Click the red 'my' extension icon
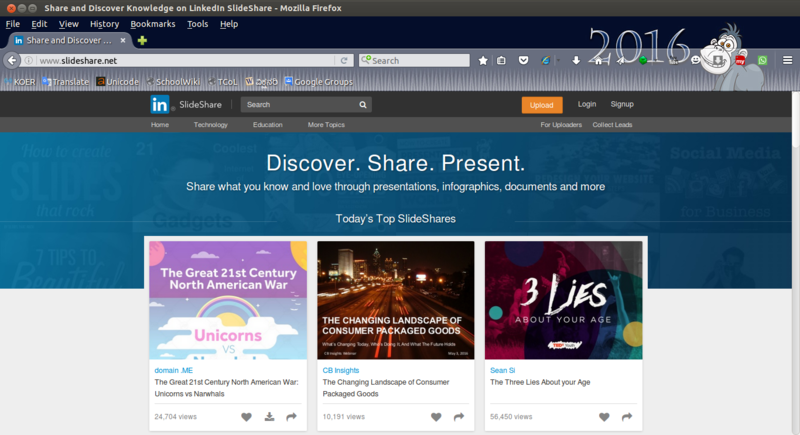The image size is (800, 435). 740,61
